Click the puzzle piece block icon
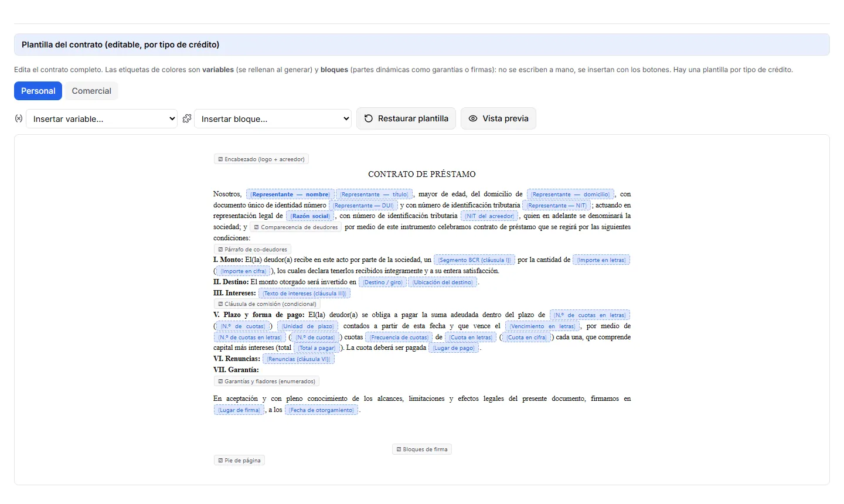Viewport: 844px width, 504px height. click(x=187, y=118)
